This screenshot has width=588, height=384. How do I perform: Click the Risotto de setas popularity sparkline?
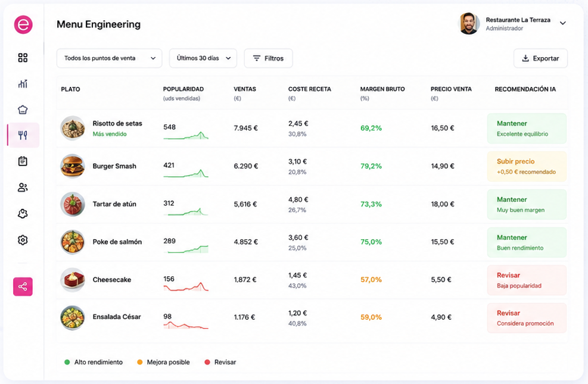tap(186, 136)
